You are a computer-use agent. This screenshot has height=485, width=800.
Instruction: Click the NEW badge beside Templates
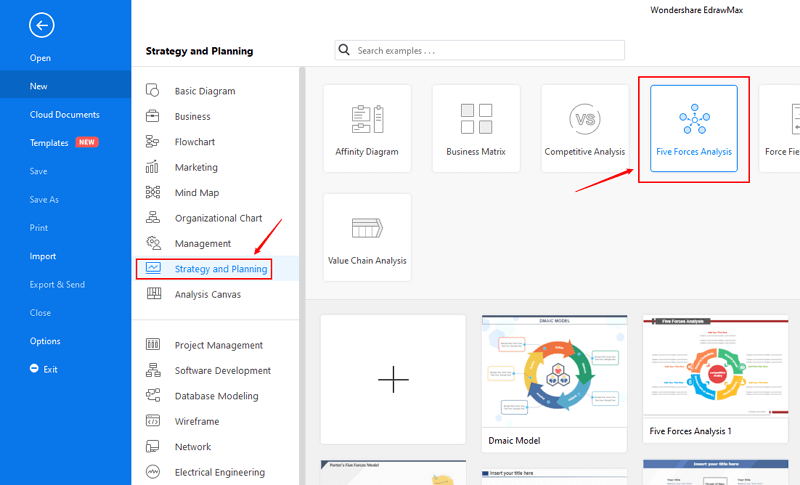[x=87, y=142]
